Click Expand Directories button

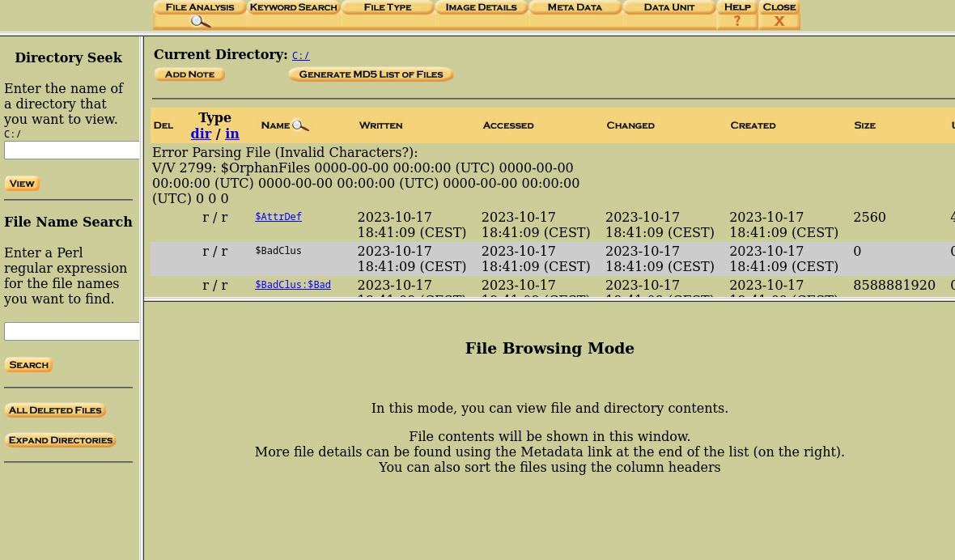(x=61, y=440)
